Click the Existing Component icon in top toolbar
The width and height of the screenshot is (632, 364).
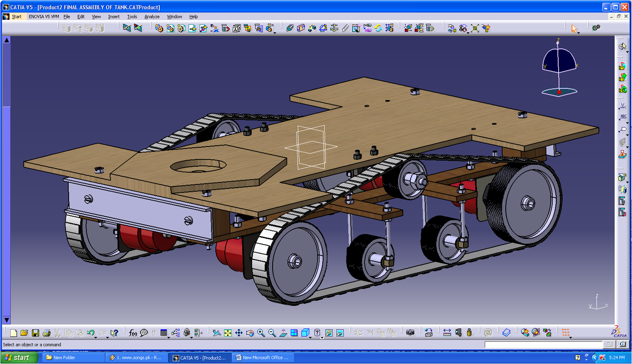[x=192, y=28]
